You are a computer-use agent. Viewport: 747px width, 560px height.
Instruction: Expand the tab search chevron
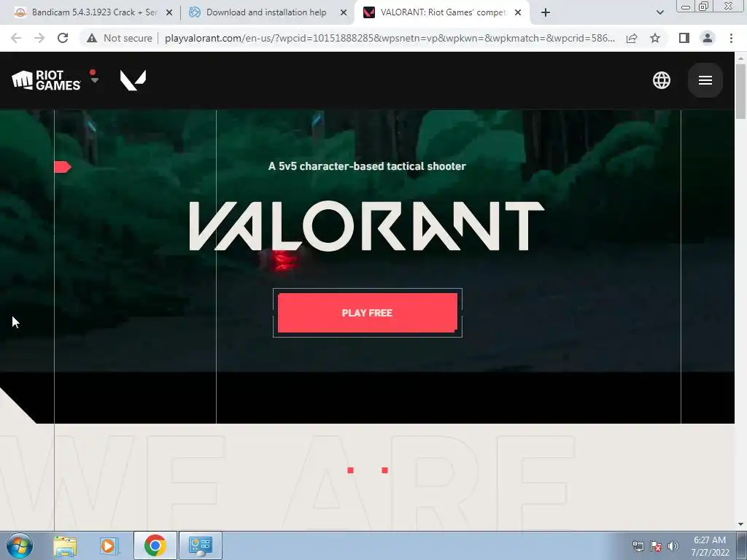click(x=659, y=12)
